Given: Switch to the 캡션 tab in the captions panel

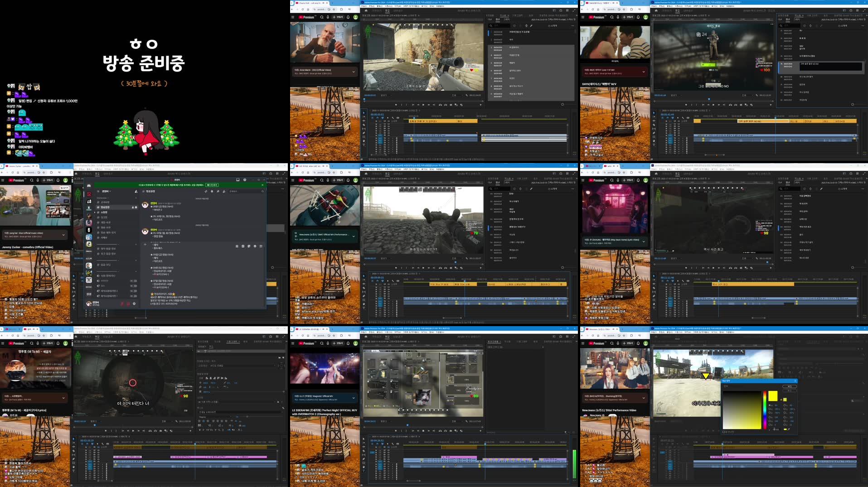Looking at the screenshot, I should tap(498, 19).
